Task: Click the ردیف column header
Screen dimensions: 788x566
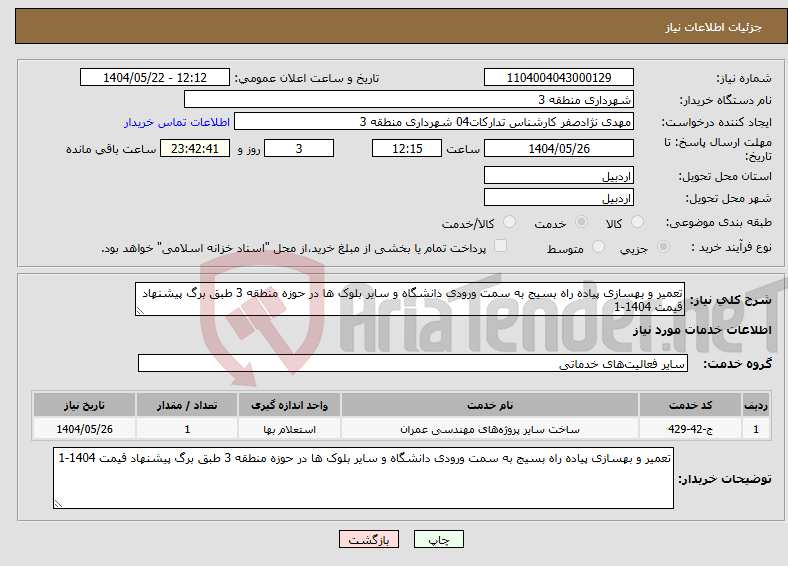Action: coord(756,405)
